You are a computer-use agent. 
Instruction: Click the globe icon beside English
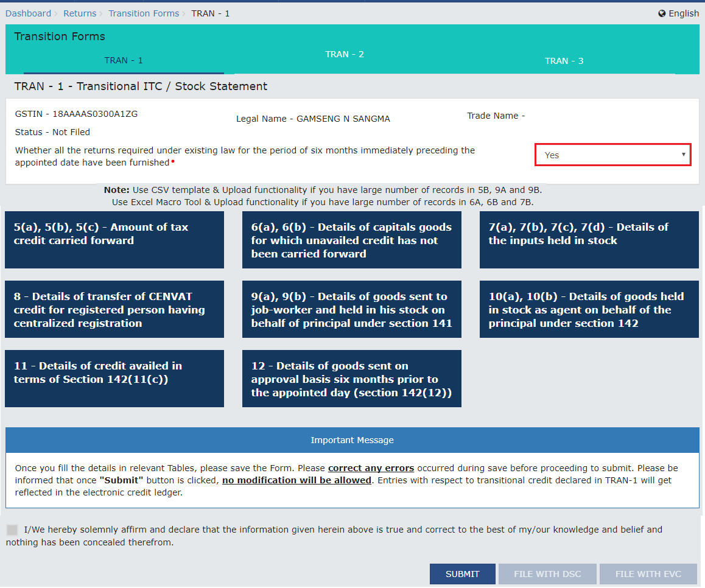pyautogui.click(x=662, y=13)
